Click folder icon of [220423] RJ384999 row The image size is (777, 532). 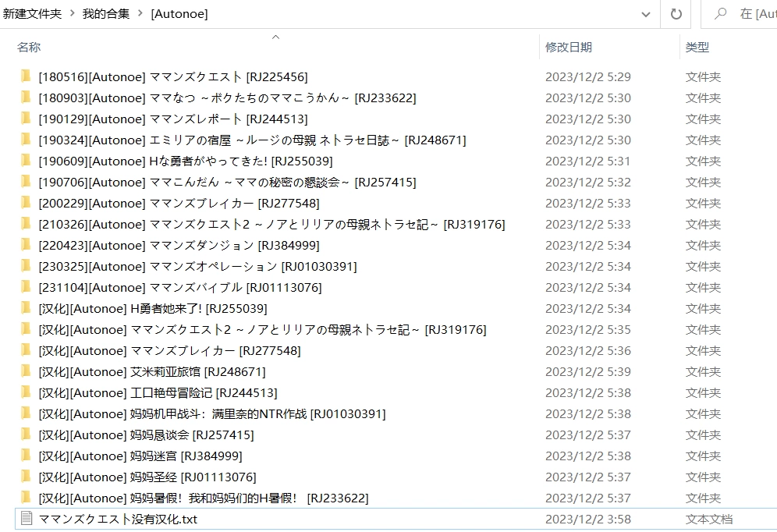pyautogui.click(x=26, y=245)
